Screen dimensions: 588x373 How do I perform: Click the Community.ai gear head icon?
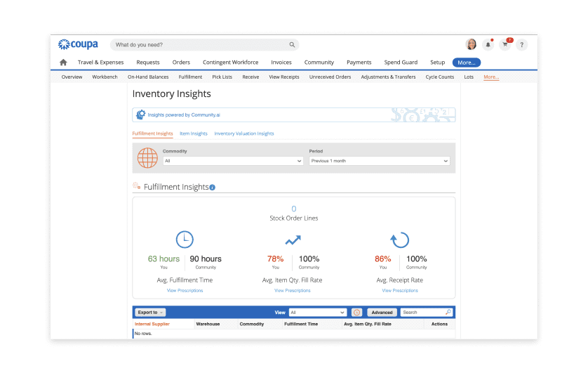pos(140,114)
